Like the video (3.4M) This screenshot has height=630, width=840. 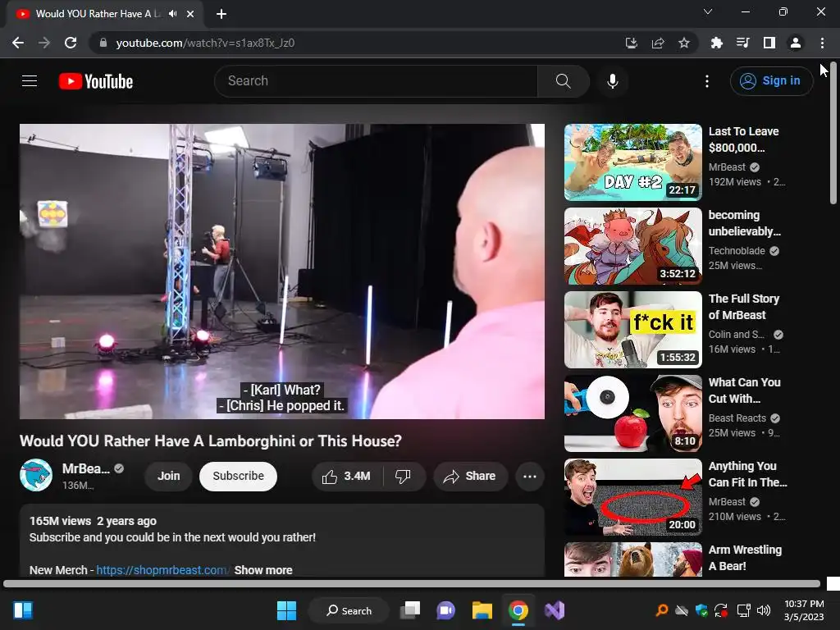click(347, 477)
